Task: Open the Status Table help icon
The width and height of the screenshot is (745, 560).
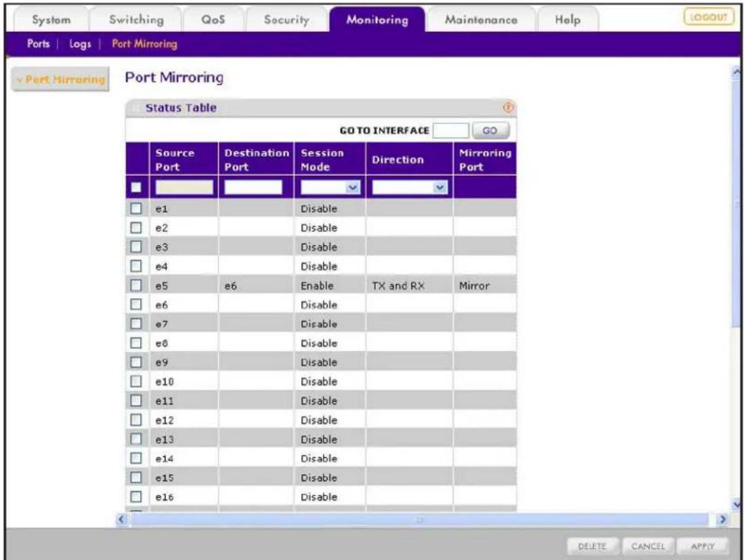Action: (508, 107)
